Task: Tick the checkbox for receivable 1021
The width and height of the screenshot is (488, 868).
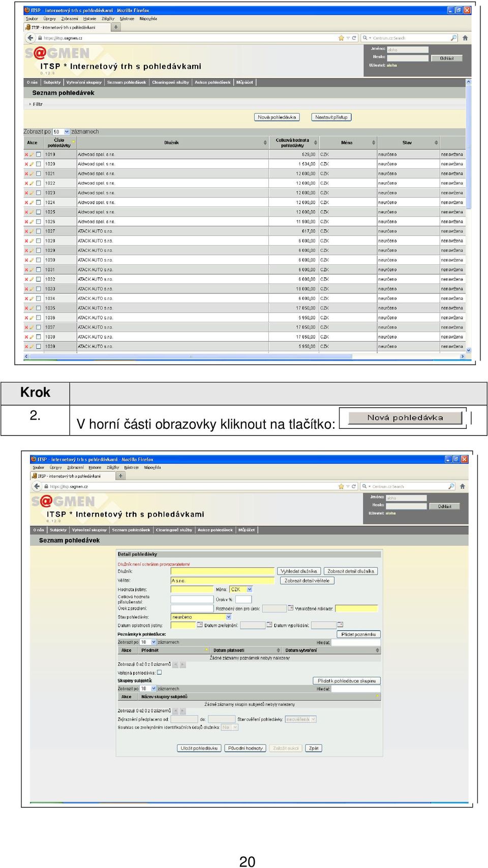Action: click(x=39, y=174)
